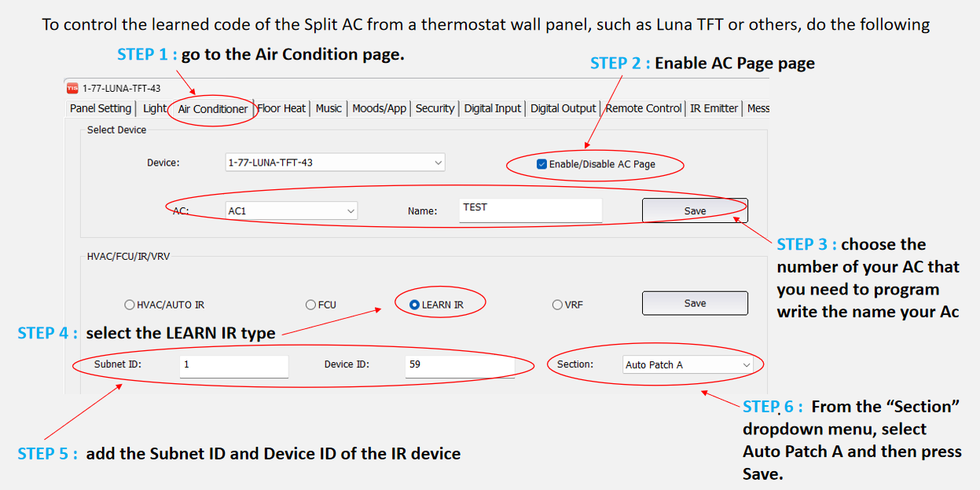The height and width of the screenshot is (490, 980).
Task: Expand the AC1 combo box
Action: coord(291,210)
